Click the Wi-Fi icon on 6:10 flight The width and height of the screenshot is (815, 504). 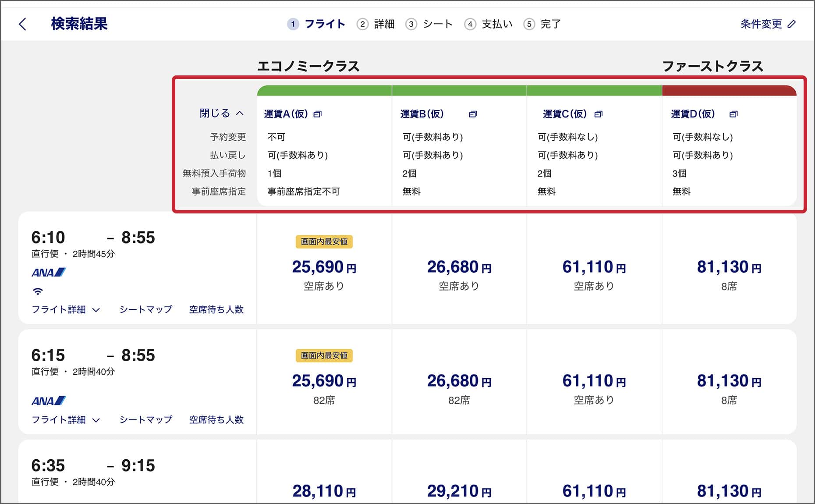(38, 291)
